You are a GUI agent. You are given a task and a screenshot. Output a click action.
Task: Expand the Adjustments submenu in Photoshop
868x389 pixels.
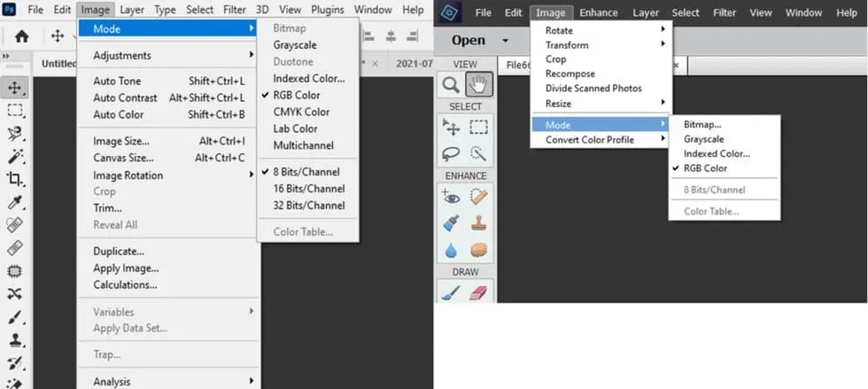click(x=168, y=56)
